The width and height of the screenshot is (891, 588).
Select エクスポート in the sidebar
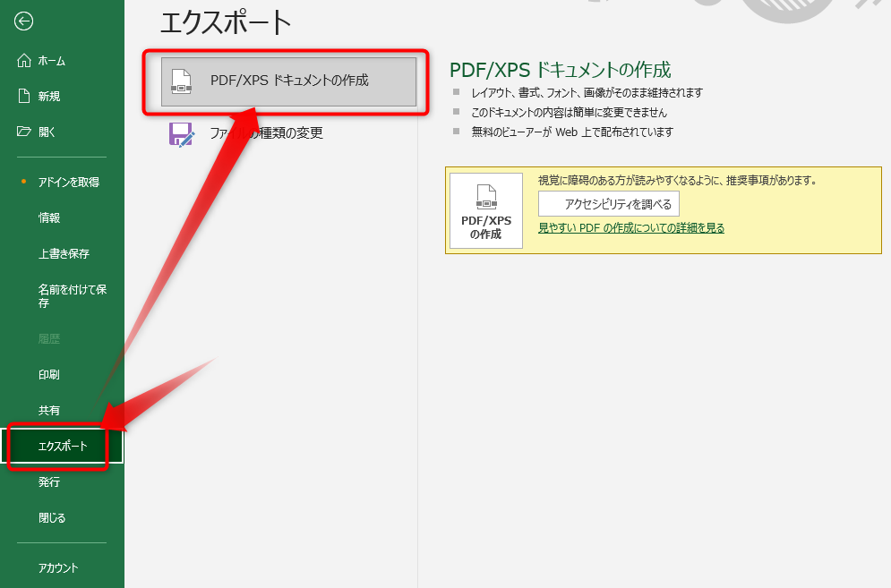(x=63, y=446)
